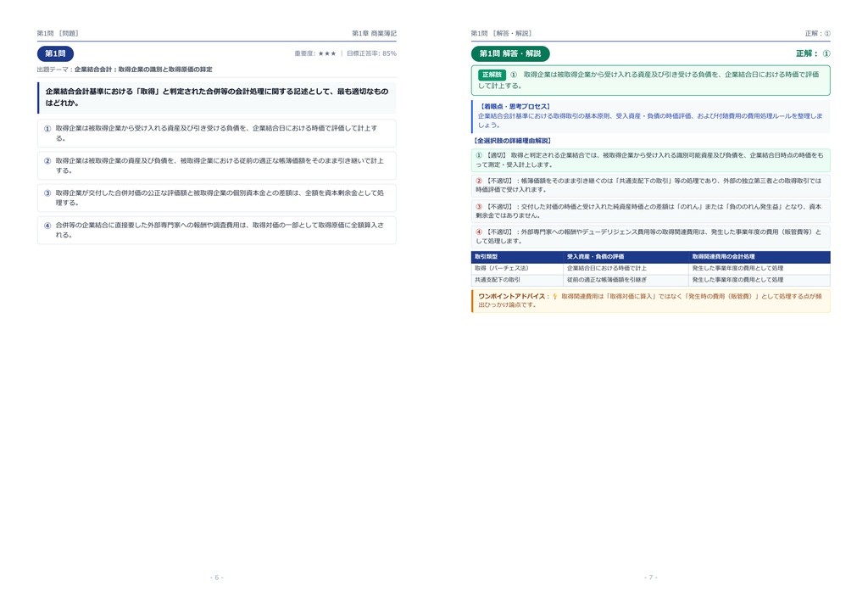
Task: Click option ② text about 帳簿価額をそのまま引き継いで計上
Action: (220, 165)
